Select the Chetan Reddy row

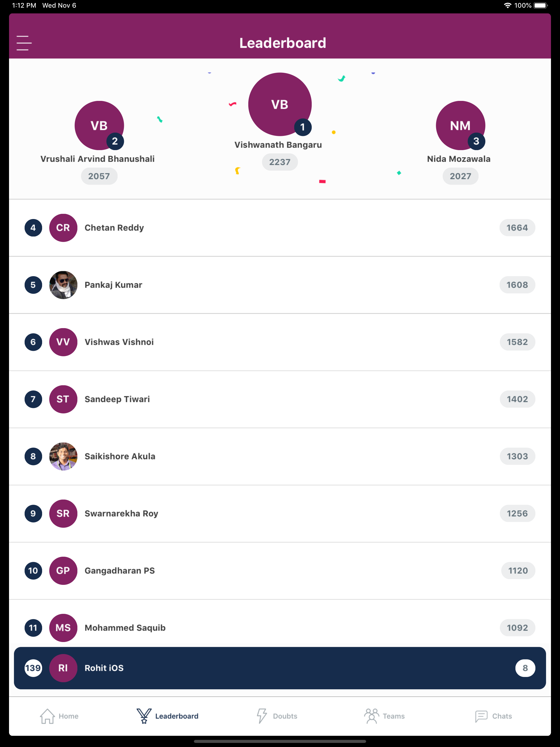point(280,227)
